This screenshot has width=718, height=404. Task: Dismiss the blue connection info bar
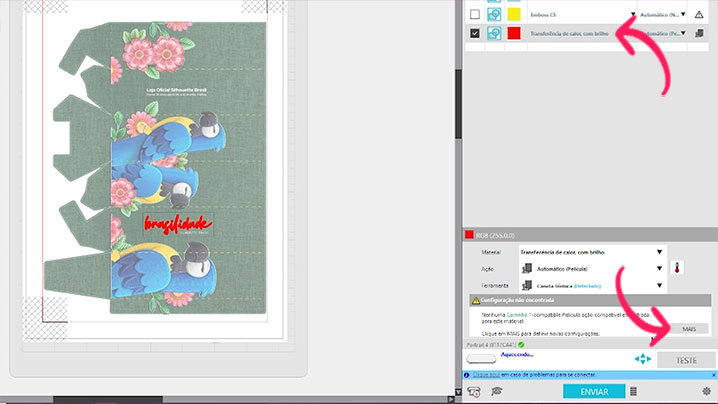pyautogui.click(x=713, y=375)
